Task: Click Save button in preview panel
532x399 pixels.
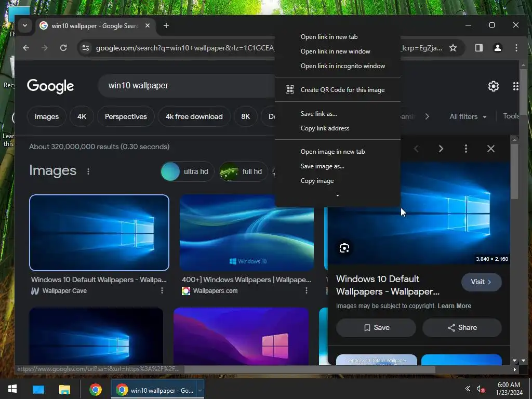Action: (376, 327)
